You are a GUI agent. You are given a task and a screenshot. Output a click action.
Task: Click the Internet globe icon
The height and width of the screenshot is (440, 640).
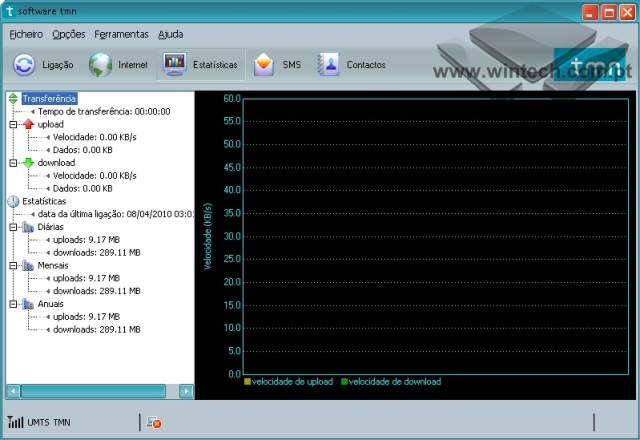(101, 65)
